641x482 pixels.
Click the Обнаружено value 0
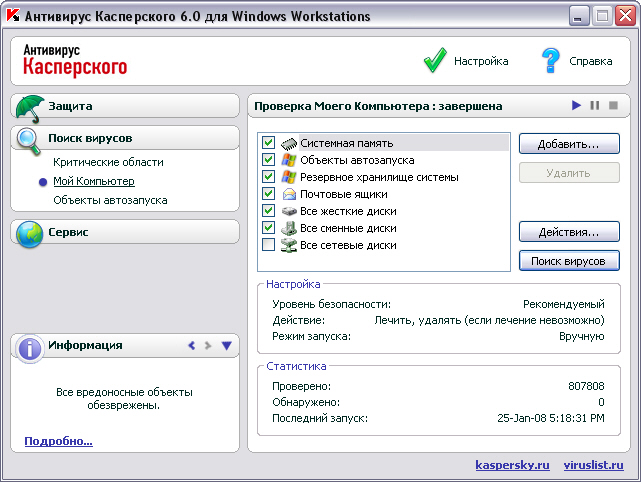(601, 402)
